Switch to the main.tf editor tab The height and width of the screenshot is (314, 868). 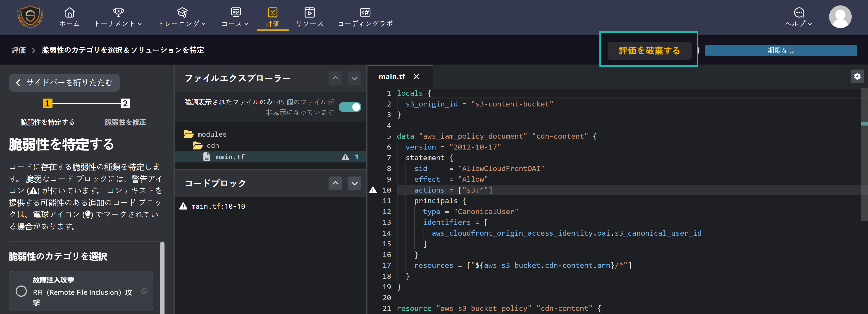391,77
